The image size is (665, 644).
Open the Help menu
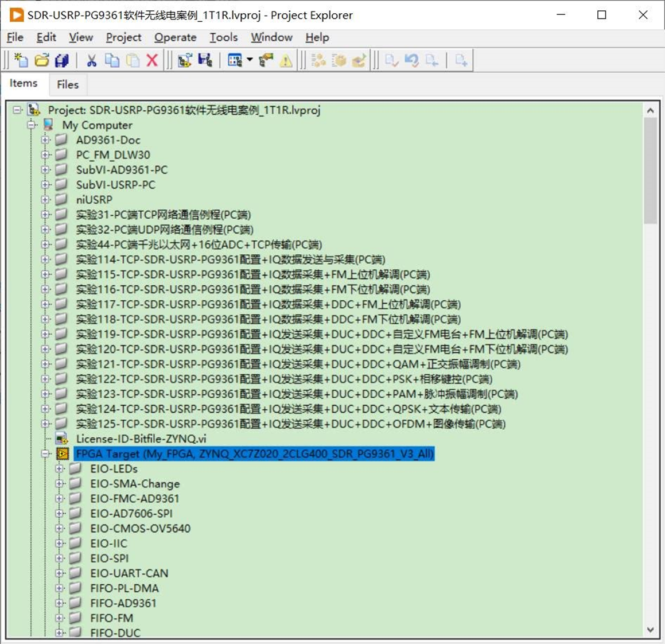[x=317, y=37]
